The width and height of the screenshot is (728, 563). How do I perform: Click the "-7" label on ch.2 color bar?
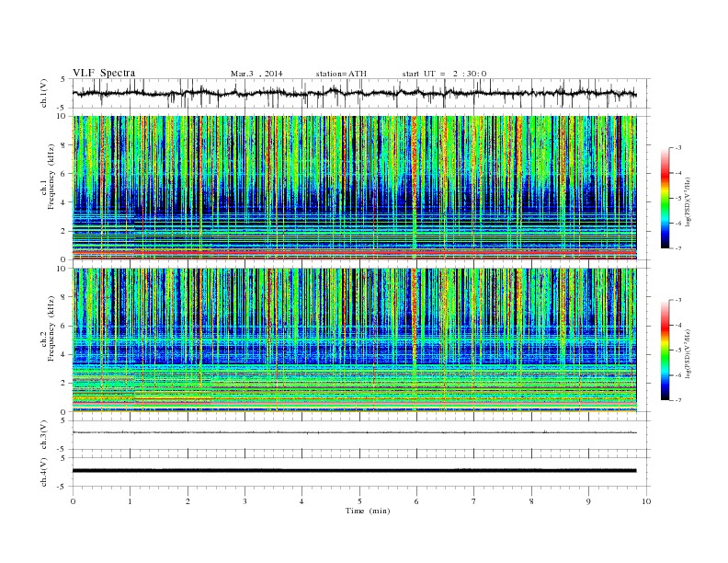678,400
